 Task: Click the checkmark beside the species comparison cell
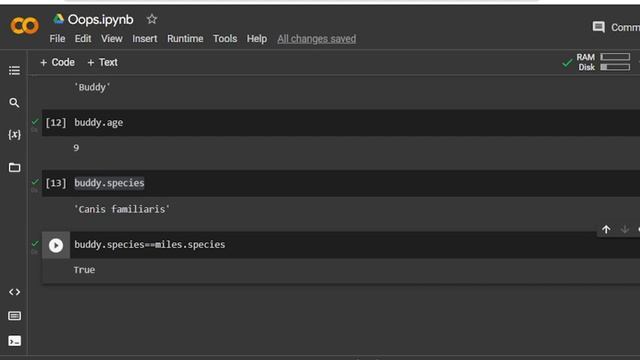pyautogui.click(x=35, y=243)
